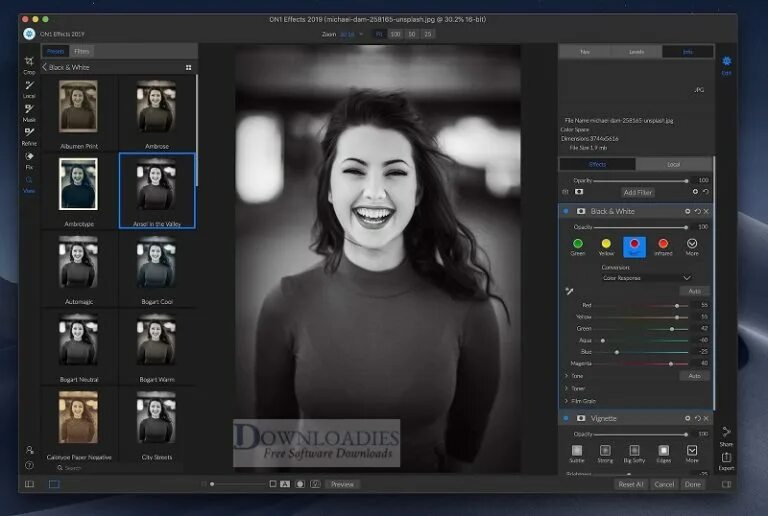
Task: Open Black & White filter settings gear
Action: [688, 211]
